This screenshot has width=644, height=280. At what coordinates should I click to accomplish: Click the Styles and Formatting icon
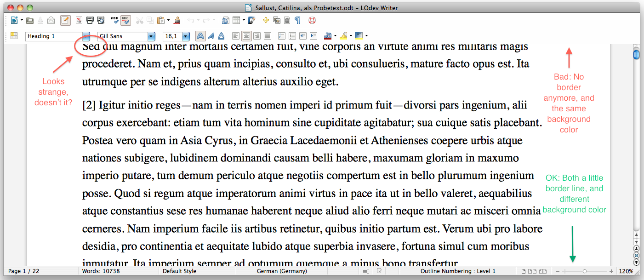click(14, 36)
